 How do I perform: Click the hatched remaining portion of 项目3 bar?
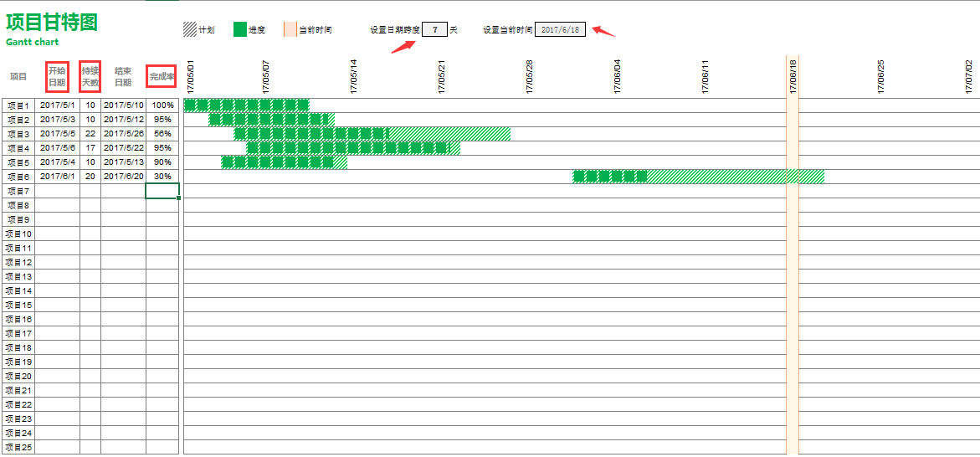[450, 134]
